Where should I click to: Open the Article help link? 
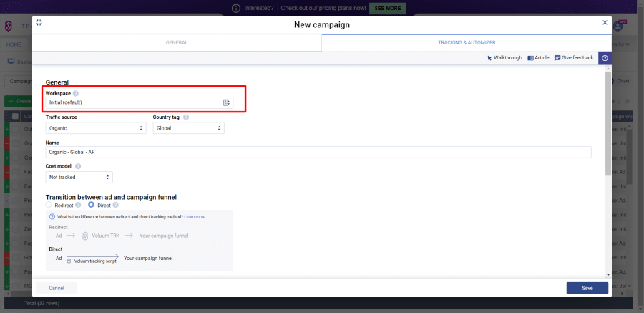pyautogui.click(x=538, y=58)
